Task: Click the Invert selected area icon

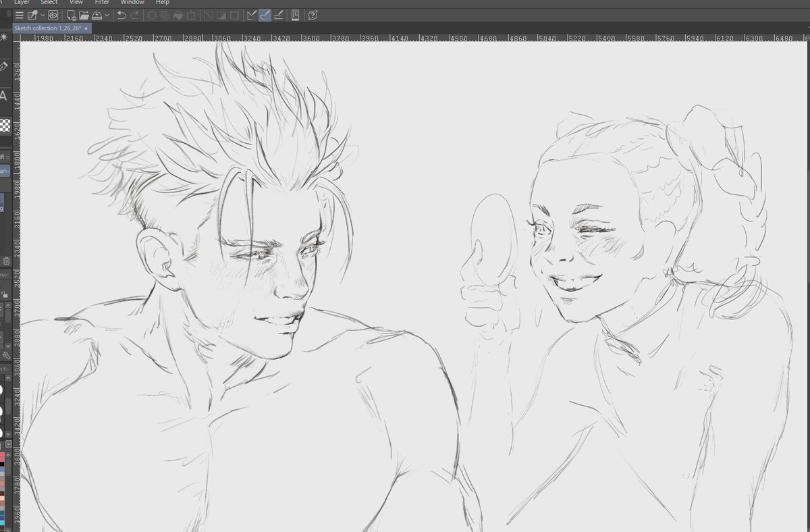Action: 222,15
